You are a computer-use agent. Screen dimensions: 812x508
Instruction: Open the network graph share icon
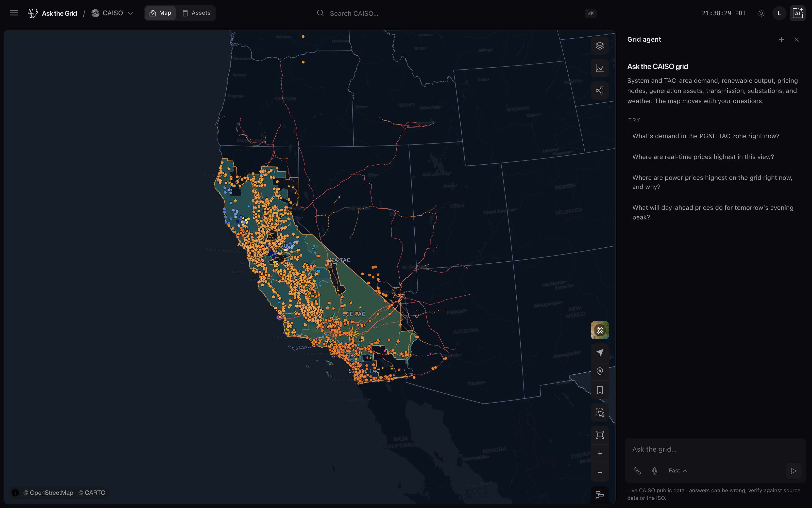[x=600, y=90]
